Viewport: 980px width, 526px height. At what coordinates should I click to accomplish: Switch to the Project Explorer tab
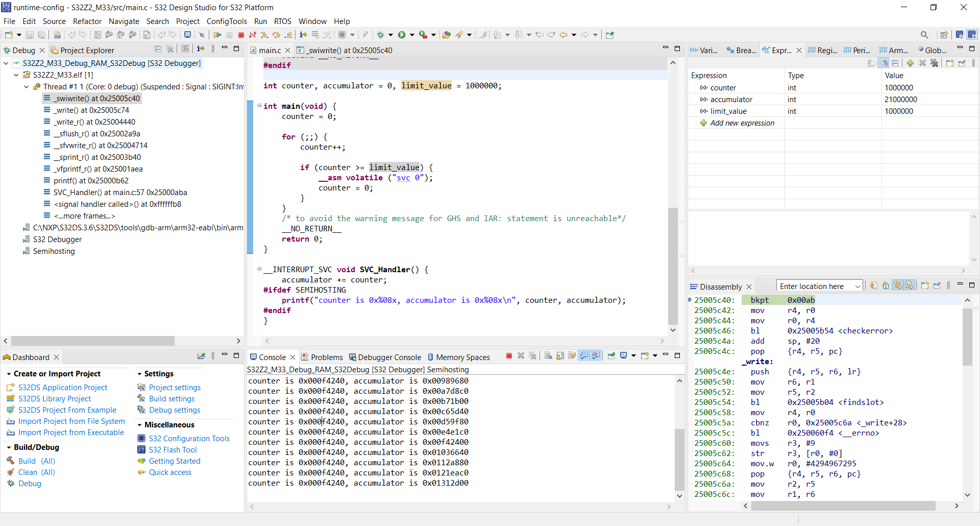click(x=82, y=50)
